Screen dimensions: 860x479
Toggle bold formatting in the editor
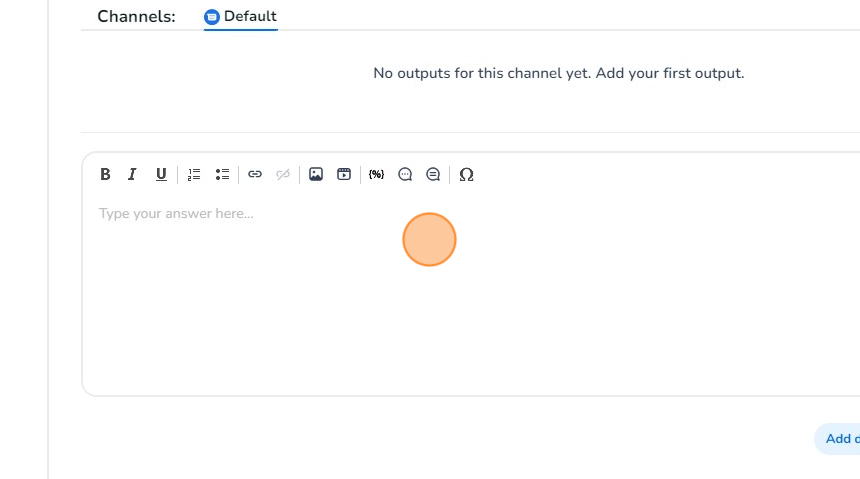click(x=105, y=174)
